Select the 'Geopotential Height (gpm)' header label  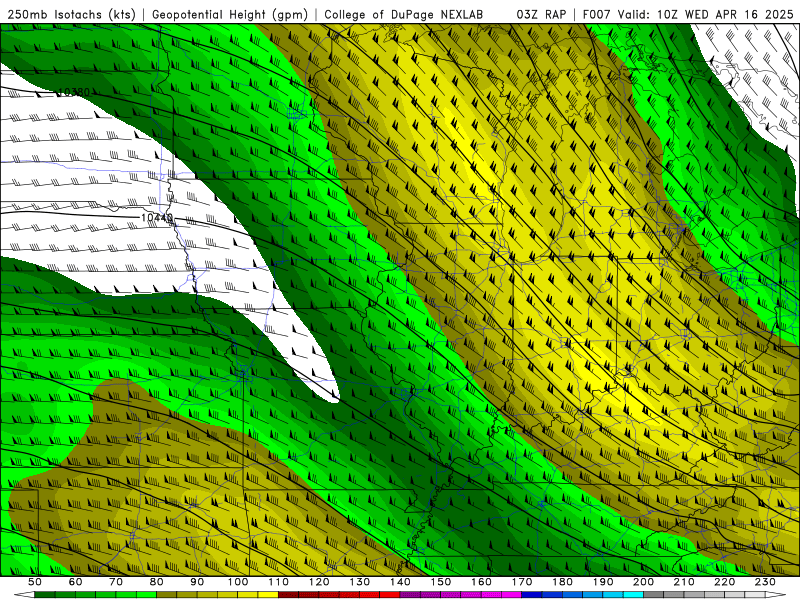230,14
